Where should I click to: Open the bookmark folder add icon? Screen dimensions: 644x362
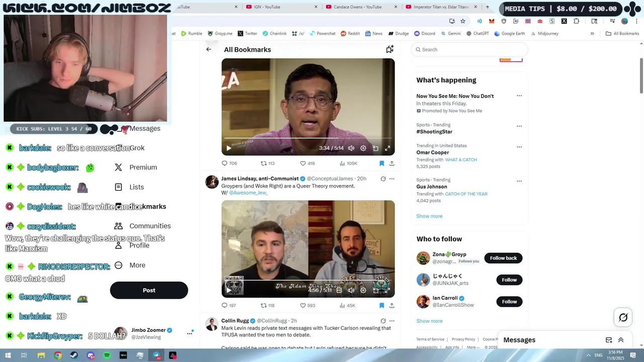(389, 49)
